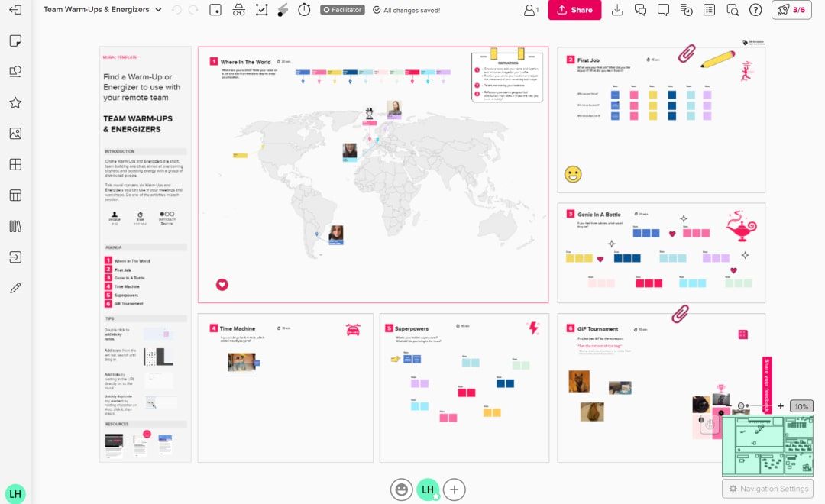Open the shapes and connectors tool
Image resolution: width=825 pixels, height=504 pixels.
(15, 72)
